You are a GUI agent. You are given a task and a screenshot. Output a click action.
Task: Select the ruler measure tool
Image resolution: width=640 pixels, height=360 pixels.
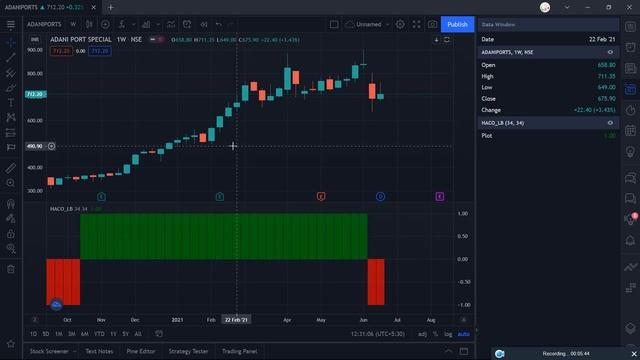coord(11,168)
